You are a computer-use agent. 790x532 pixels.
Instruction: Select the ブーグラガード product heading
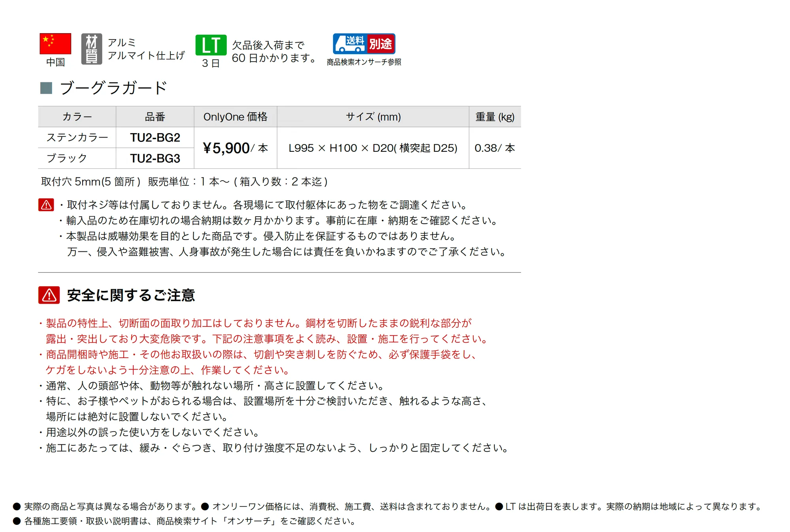(113, 88)
